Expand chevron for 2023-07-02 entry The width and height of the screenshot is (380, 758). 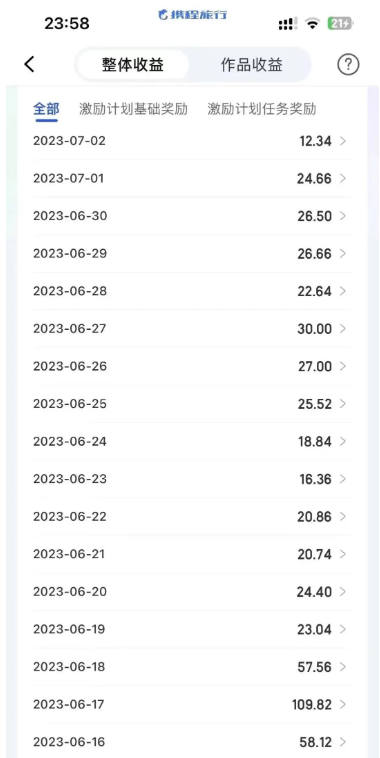pos(343,141)
